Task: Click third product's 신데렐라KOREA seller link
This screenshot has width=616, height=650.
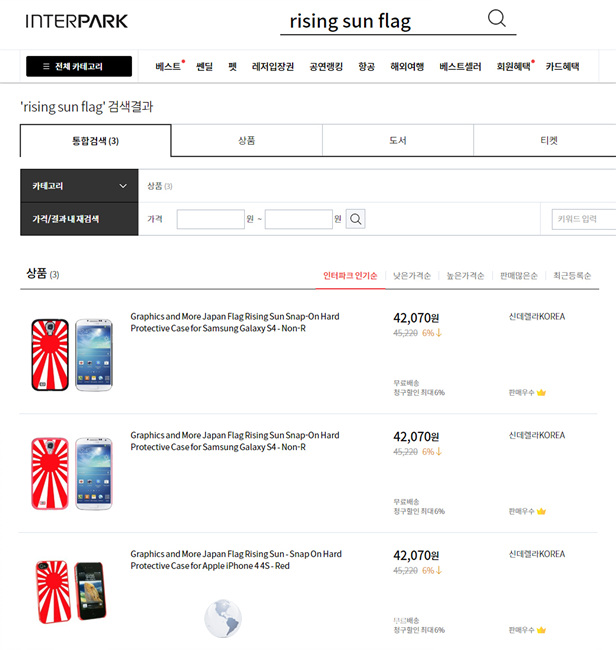Action: (537, 554)
